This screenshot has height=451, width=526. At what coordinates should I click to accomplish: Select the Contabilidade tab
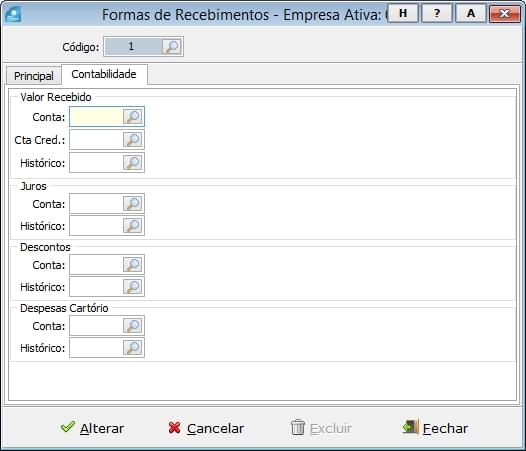[x=104, y=74]
